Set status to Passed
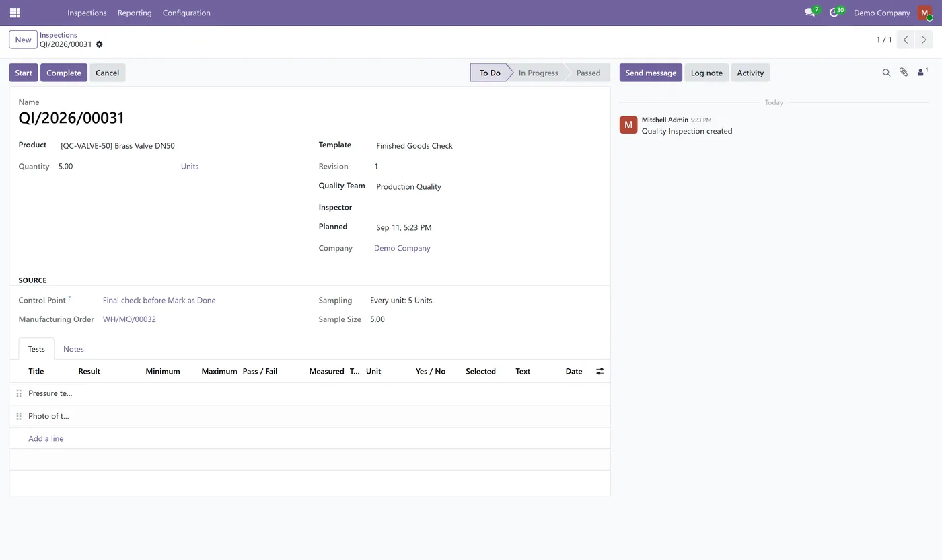Viewport: 942px width, 560px height. pyautogui.click(x=588, y=73)
